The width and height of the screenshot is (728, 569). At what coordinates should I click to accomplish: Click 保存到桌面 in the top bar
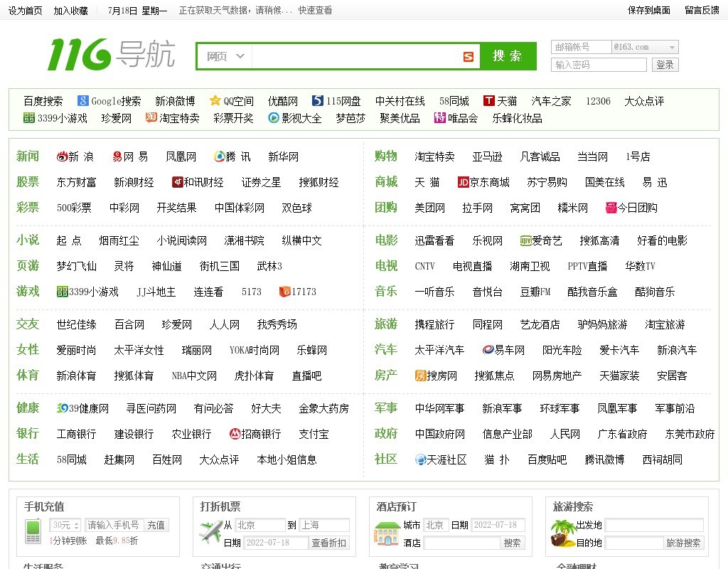pos(649,10)
